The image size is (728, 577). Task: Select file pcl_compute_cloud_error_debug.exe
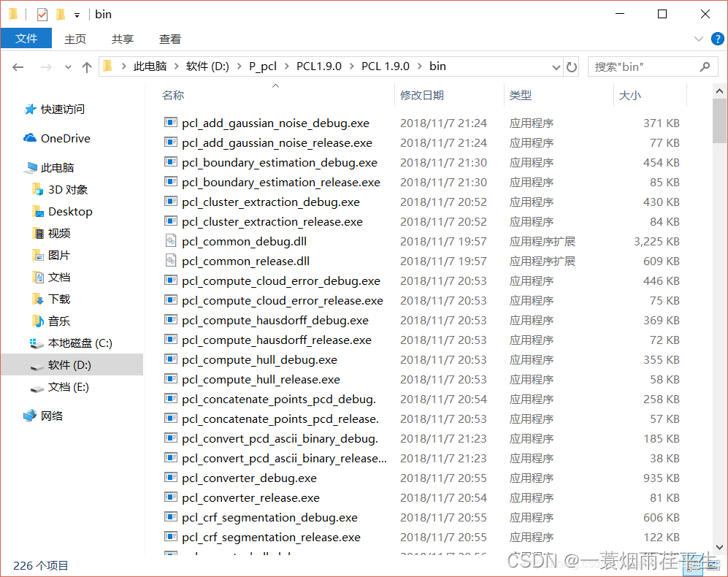281,281
